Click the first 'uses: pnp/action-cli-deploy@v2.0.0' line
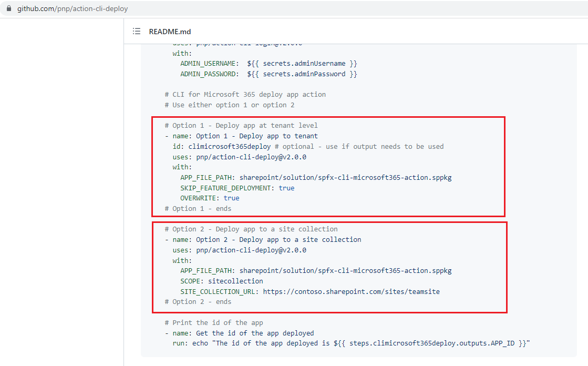 pyautogui.click(x=239, y=157)
